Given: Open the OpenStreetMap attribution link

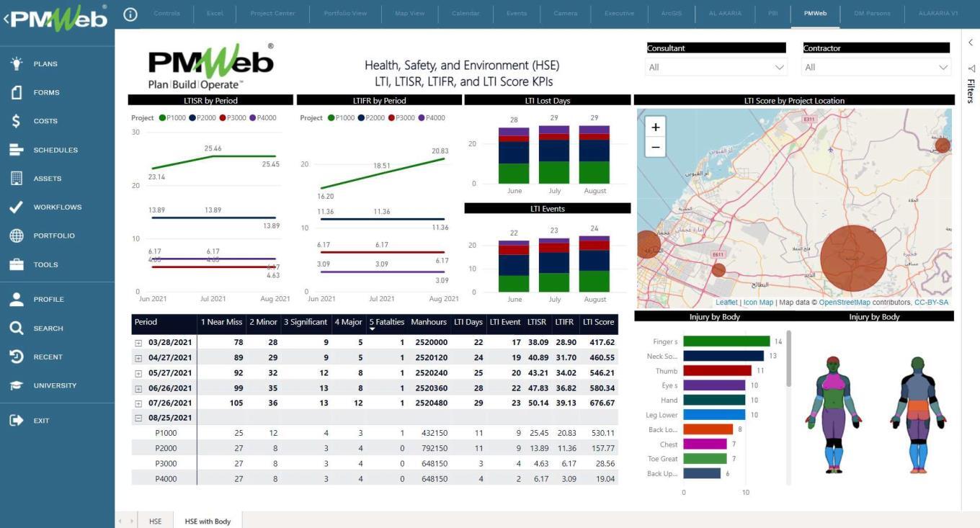Looking at the screenshot, I should point(845,303).
